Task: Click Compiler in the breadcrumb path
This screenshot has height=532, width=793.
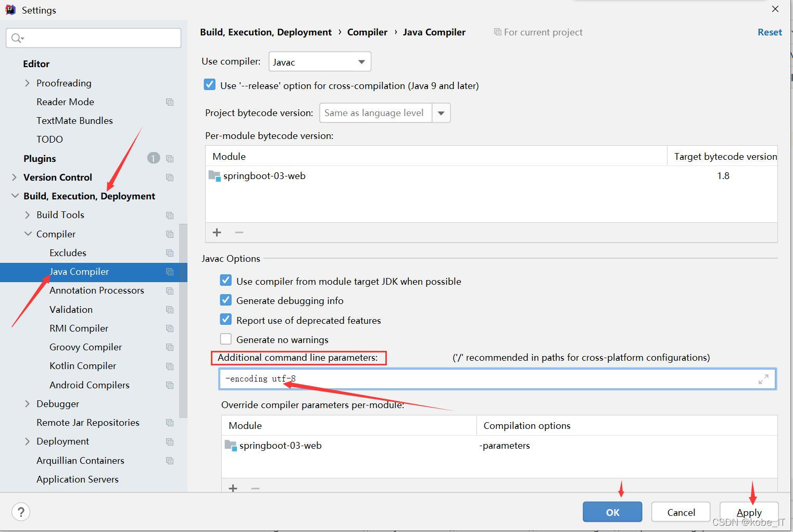Action: 367,32
